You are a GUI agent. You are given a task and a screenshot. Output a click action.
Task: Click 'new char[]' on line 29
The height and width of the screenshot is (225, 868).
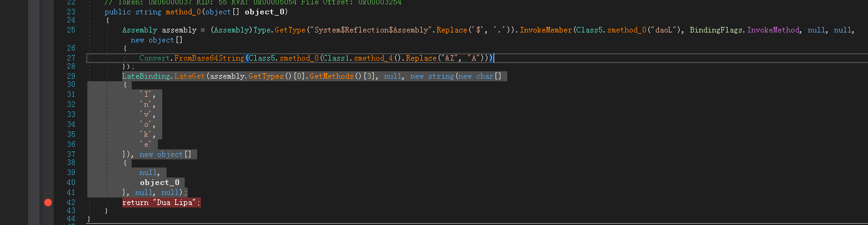[x=480, y=76]
